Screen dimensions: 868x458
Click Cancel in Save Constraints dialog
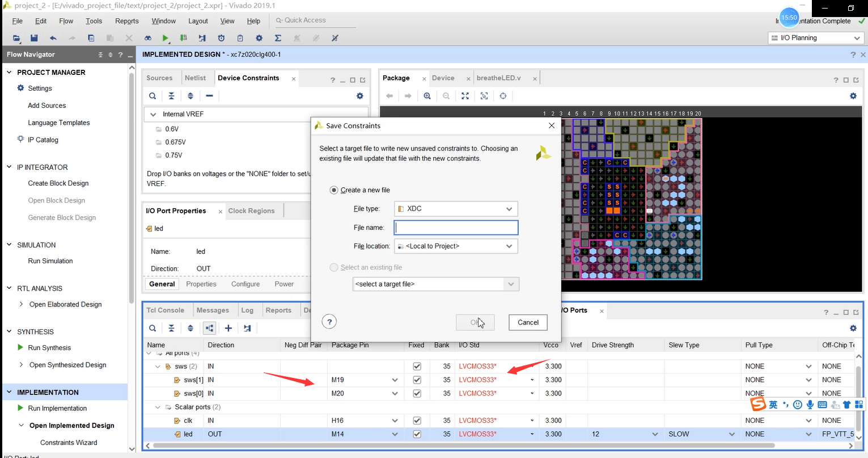point(528,322)
